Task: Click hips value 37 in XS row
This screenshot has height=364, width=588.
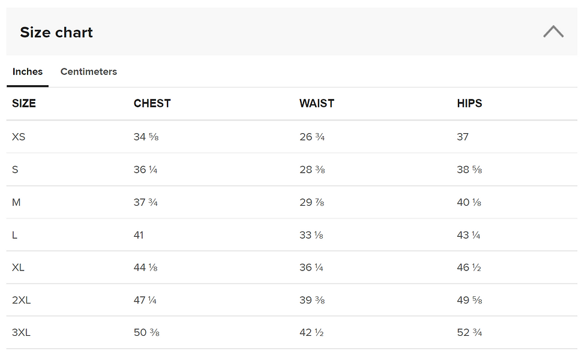Action: [x=463, y=137]
